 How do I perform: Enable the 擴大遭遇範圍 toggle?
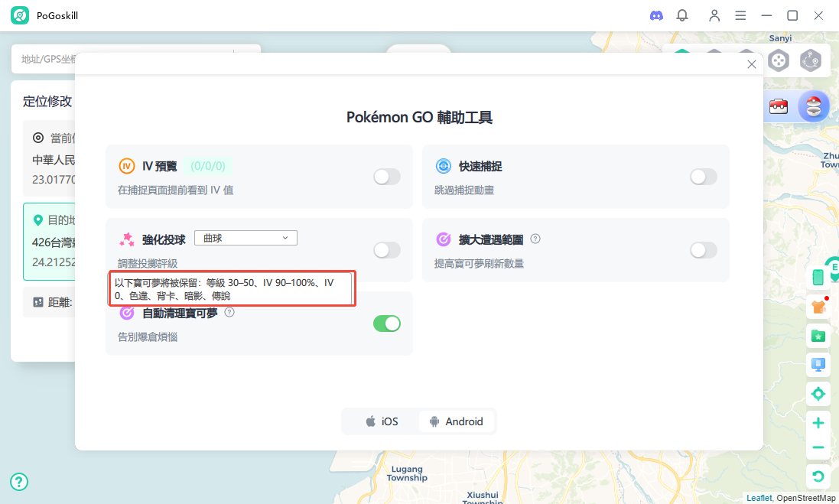tap(704, 250)
